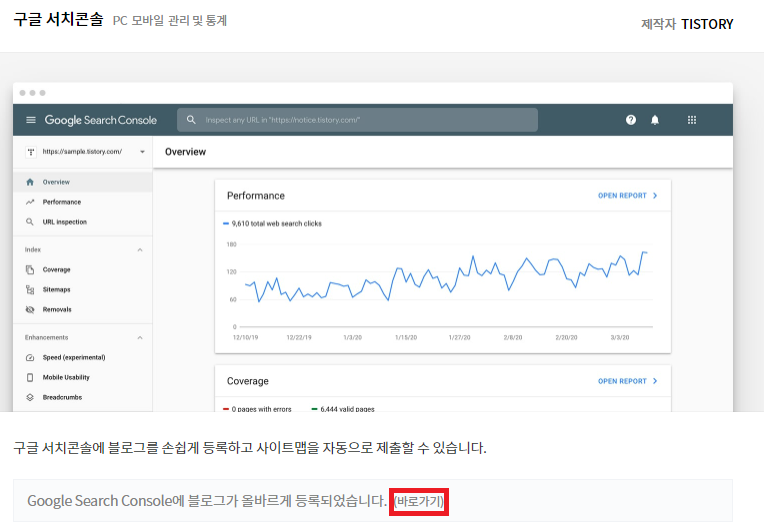
Task: Click the Breadcrumbs layers icon
Action: (30, 397)
